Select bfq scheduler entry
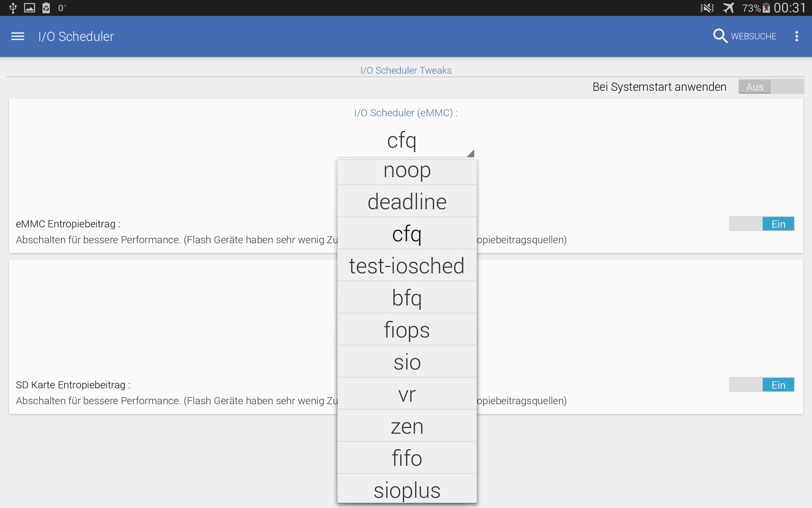This screenshot has width=812, height=508. tap(407, 298)
